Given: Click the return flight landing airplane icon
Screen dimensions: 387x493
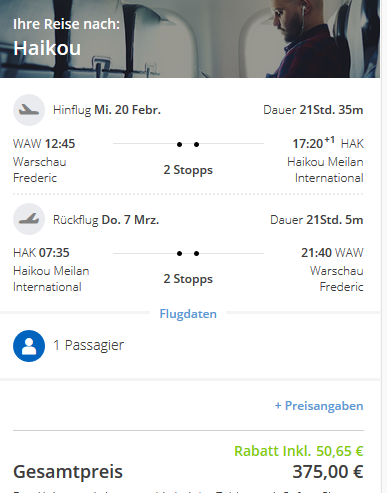Looking at the screenshot, I should coord(29,219).
